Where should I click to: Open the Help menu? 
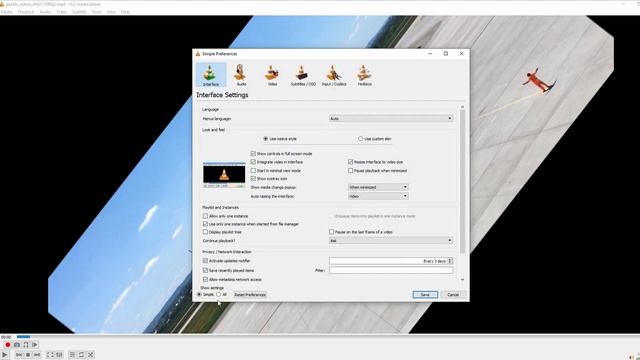pyautogui.click(x=125, y=12)
